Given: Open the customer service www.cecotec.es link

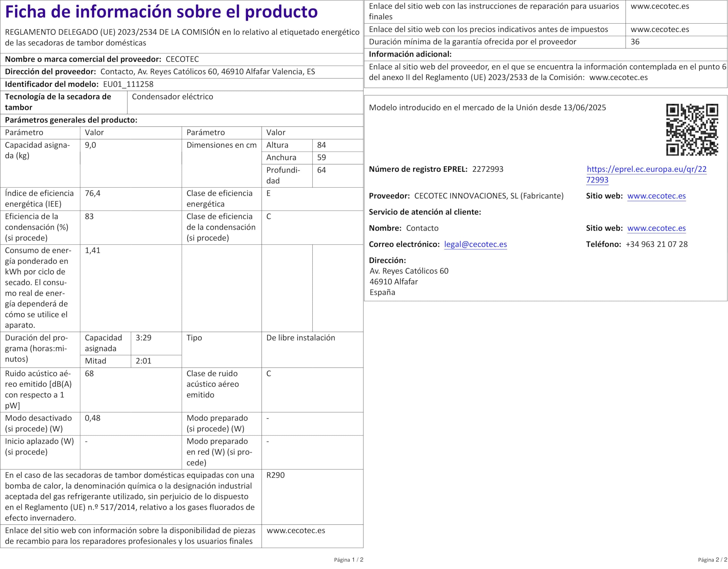Looking at the screenshot, I should coord(656,228).
